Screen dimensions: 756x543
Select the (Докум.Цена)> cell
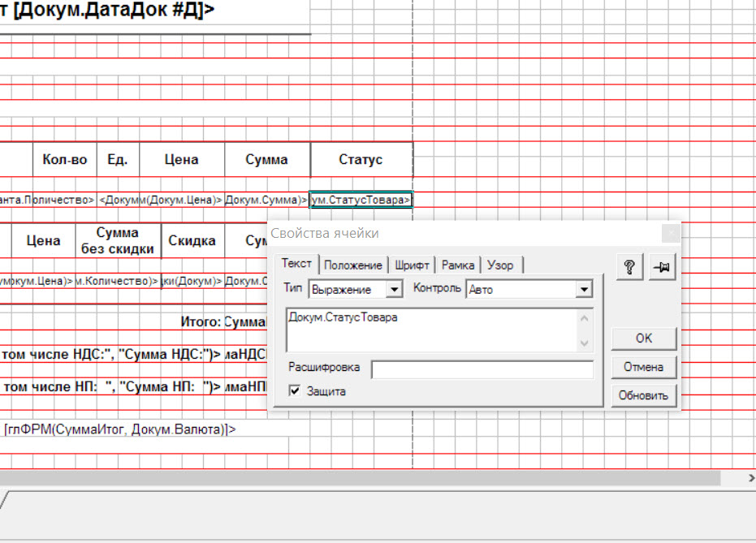[x=182, y=200]
